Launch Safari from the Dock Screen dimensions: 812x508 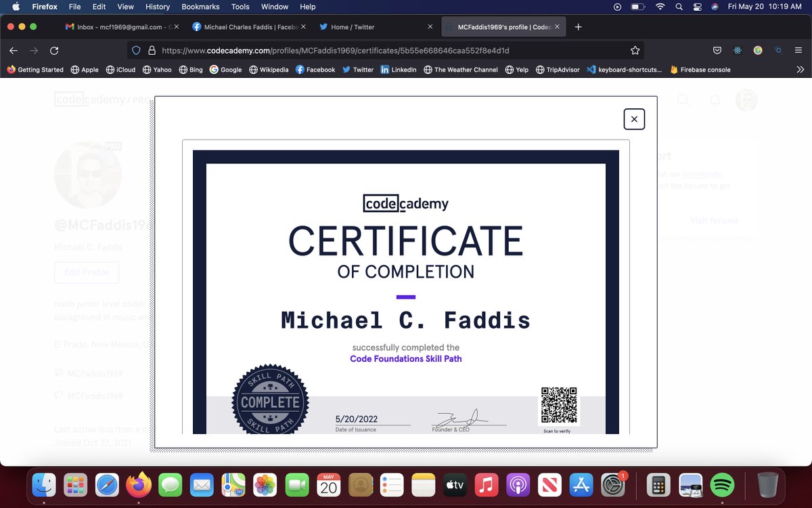click(x=108, y=485)
